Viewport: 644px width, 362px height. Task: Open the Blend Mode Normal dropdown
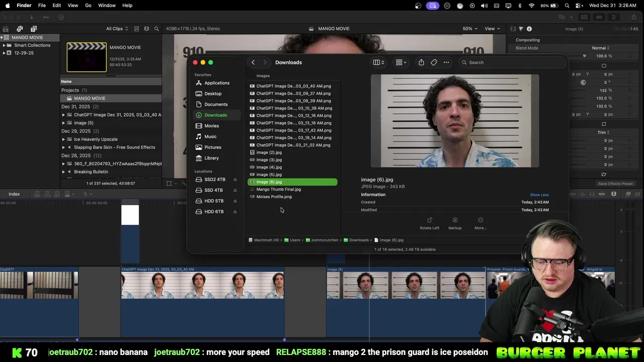pyautogui.click(x=601, y=48)
